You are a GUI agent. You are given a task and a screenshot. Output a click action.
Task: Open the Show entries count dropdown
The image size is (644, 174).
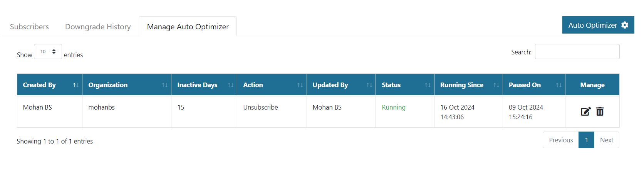click(48, 52)
